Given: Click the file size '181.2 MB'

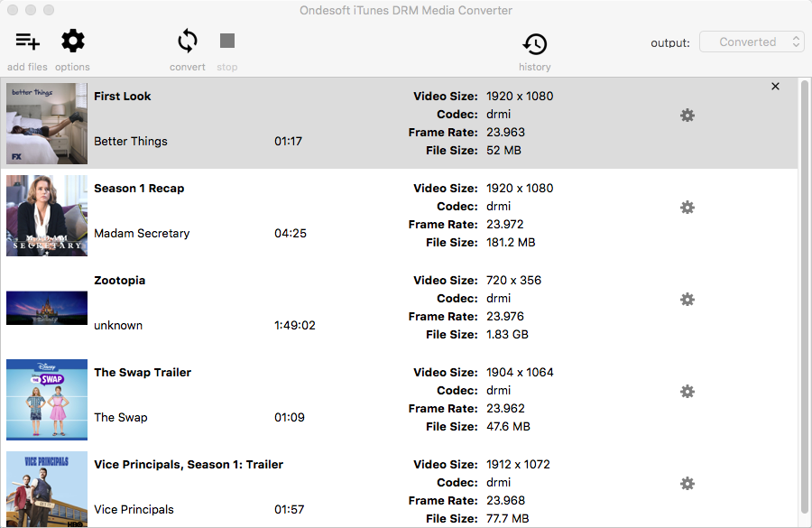Looking at the screenshot, I should click(x=511, y=243).
